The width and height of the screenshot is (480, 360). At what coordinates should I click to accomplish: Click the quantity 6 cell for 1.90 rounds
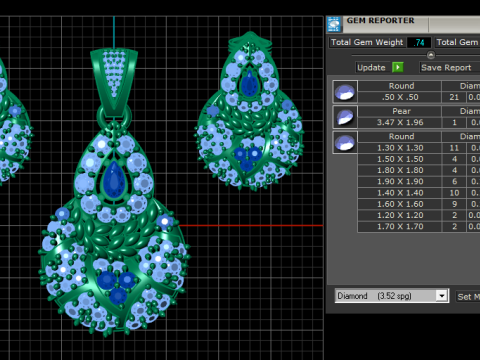[x=454, y=182]
